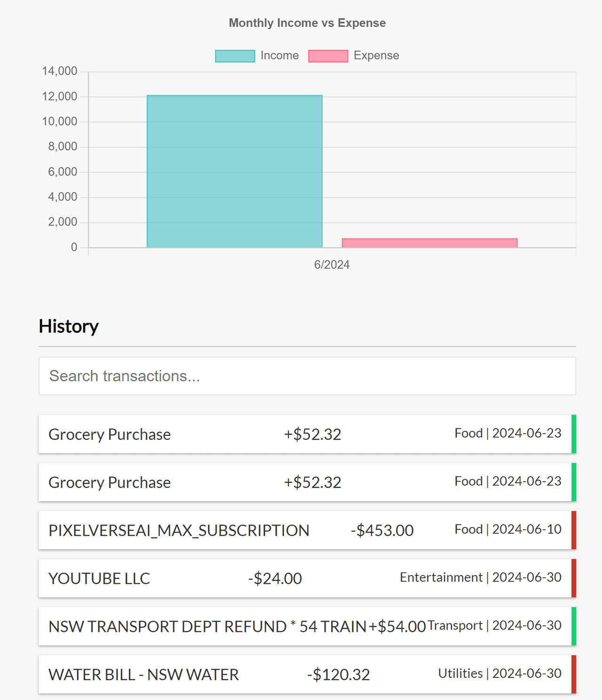Click the Entertainment category date label
Screen dimensions: 602x700
(480, 577)
